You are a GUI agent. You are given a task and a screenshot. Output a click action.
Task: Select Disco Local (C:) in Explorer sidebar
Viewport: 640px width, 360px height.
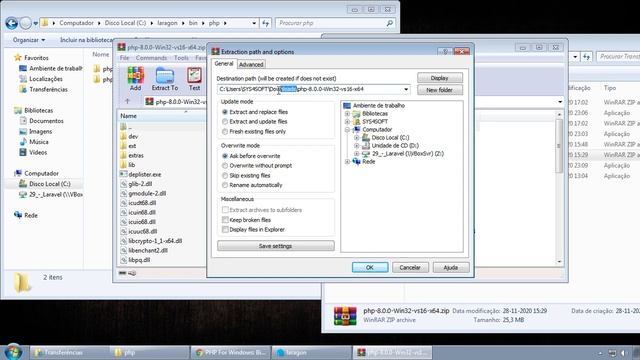[45, 184]
